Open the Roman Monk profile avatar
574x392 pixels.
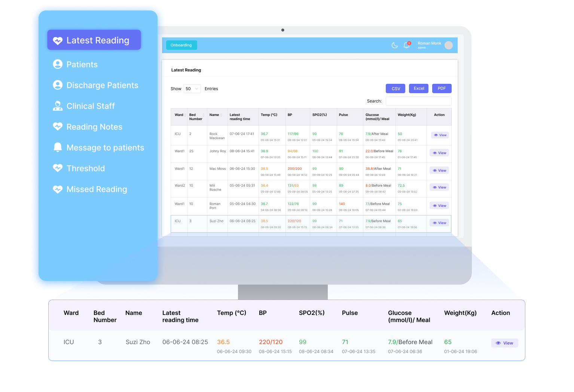pos(449,45)
